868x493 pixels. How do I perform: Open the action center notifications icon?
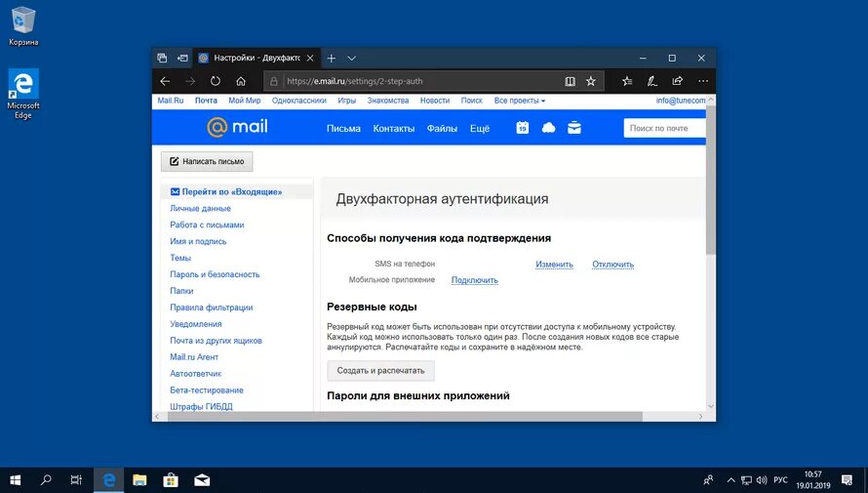[847, 480]
